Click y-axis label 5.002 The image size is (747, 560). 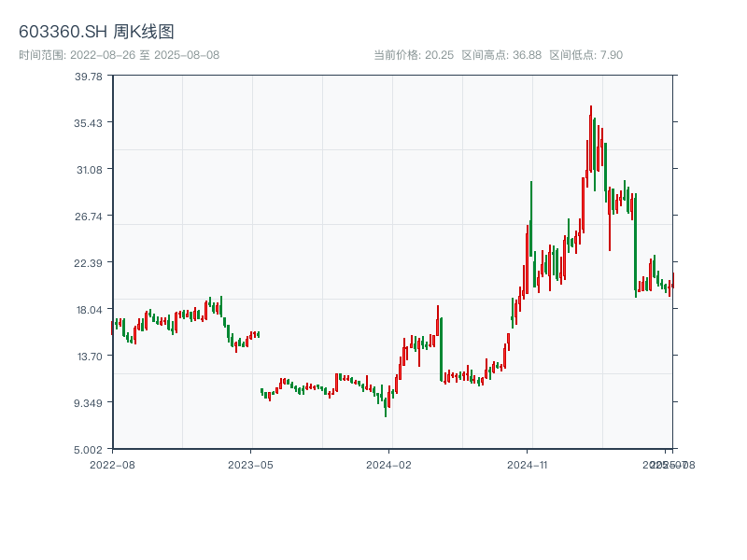click(x=88, y=450)
